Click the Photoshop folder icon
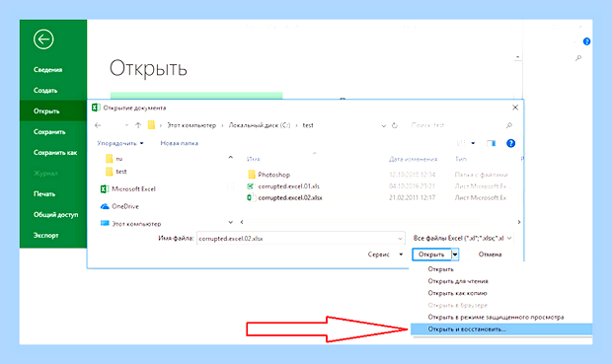 click(x=252, y=174)
